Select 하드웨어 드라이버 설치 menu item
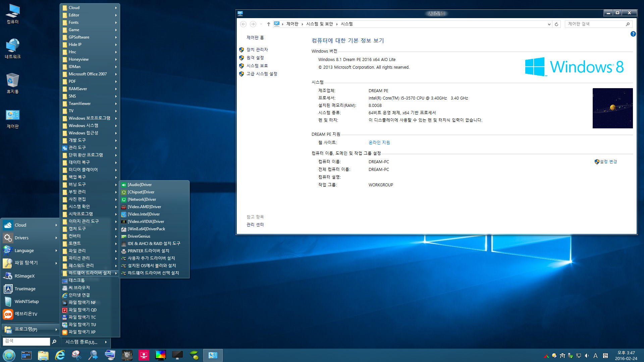The width and height of the screenshot is (644, 362). tap(90, 273)
